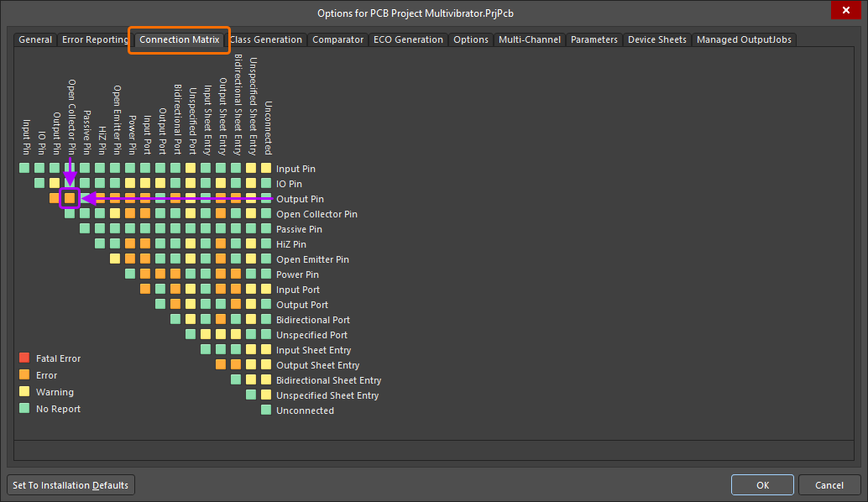Viewport: 868px width, 502px height.
Task: Click the Unspecified Sheet Entry row label
Action: click(x=327, y=395)
